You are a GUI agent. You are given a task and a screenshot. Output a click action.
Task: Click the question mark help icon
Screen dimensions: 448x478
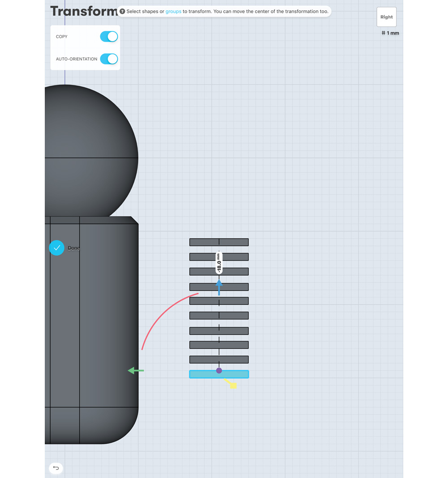click(x=122, y=11)
